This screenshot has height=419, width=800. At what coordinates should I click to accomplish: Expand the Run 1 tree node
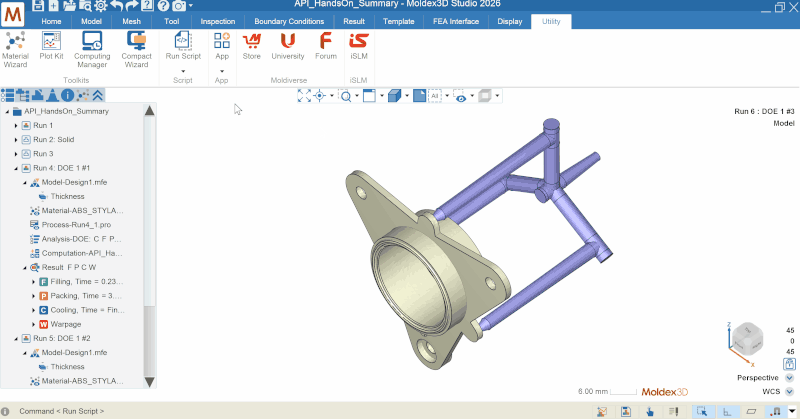pyautogui.click(x=16, y=126)
